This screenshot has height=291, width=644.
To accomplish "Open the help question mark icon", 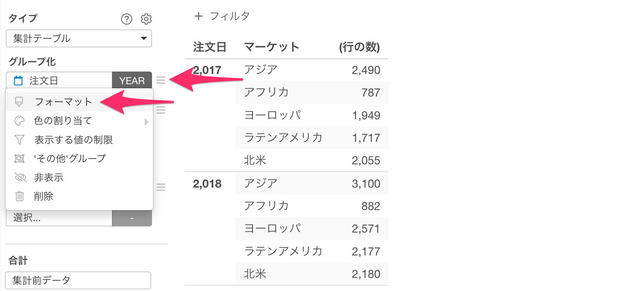I will point(127,19).
